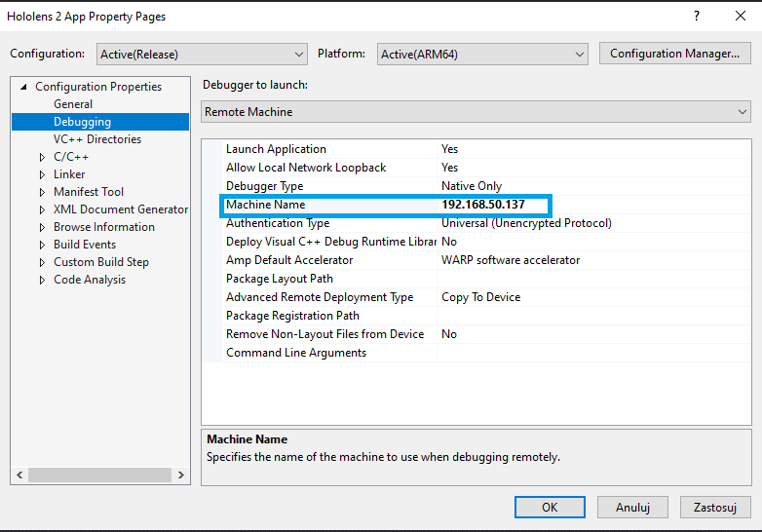Select the Manifest Tool tree item
The height and width of the screenshot is (532, 762).
tap(89, 191)
